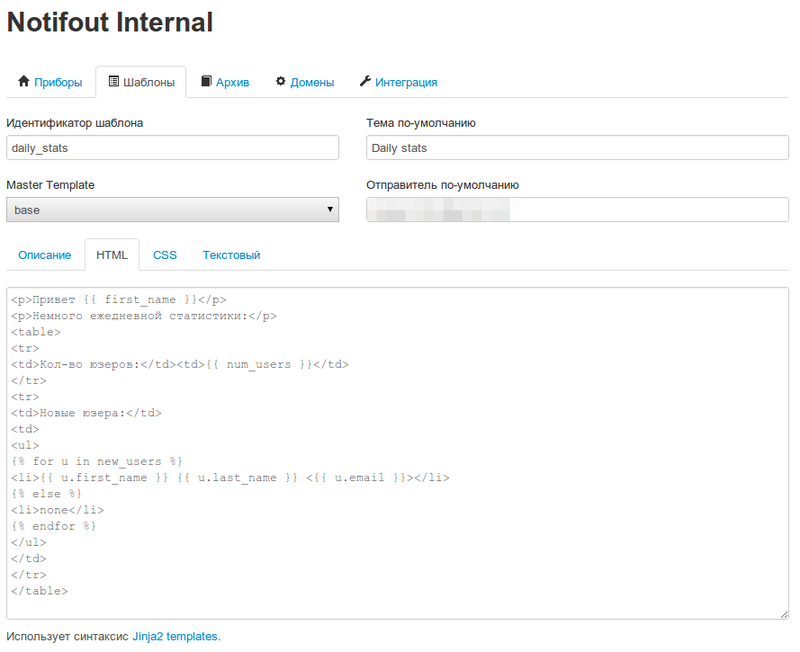Focus the template identifier field daily_stats
The width and height of the screenshot is (800, 652).
(x=172, y=148)
